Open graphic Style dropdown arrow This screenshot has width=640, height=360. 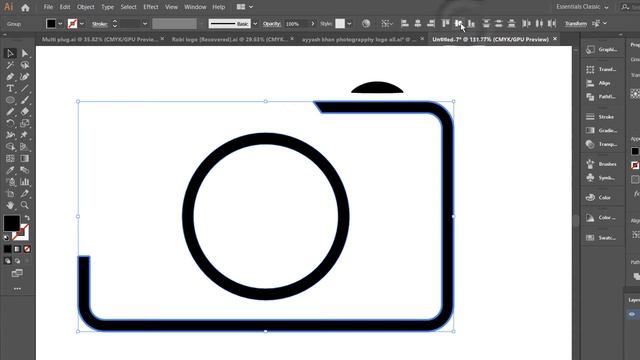(349, 24)
